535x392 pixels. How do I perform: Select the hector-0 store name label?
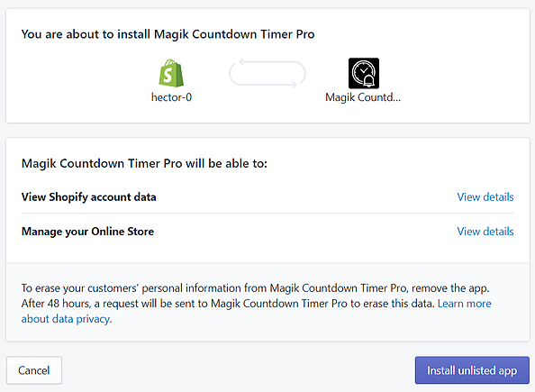(172, 97)
